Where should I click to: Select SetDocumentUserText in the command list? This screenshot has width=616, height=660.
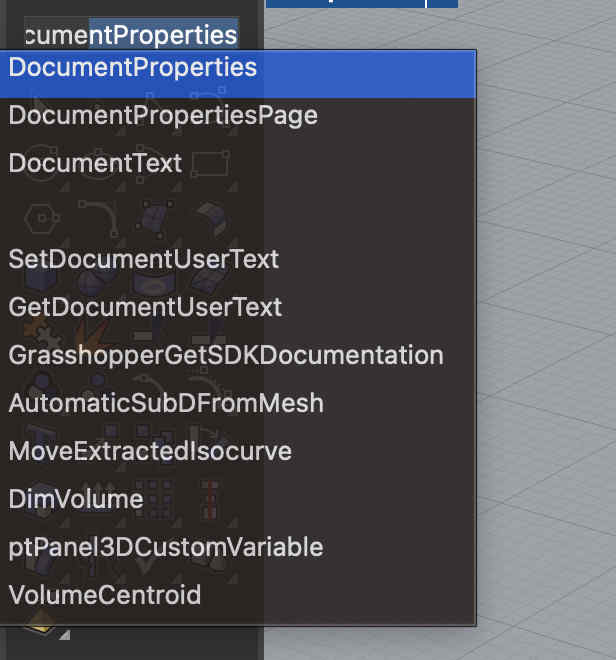(x=143, y=259)
